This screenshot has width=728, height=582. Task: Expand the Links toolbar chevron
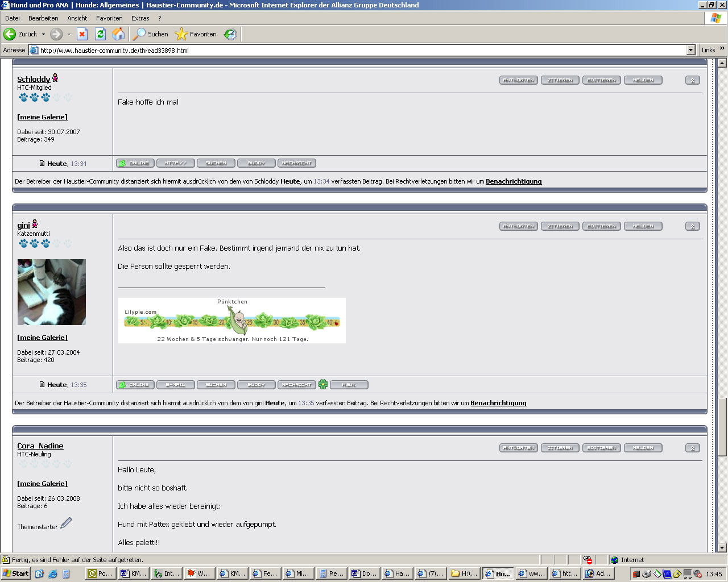coord(722,49)
